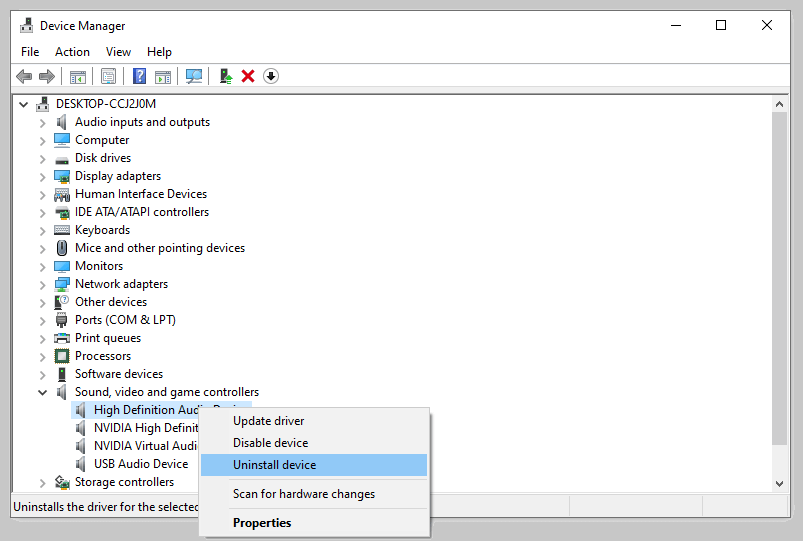Click the Human Interface Devices icon

pos(61,194)
